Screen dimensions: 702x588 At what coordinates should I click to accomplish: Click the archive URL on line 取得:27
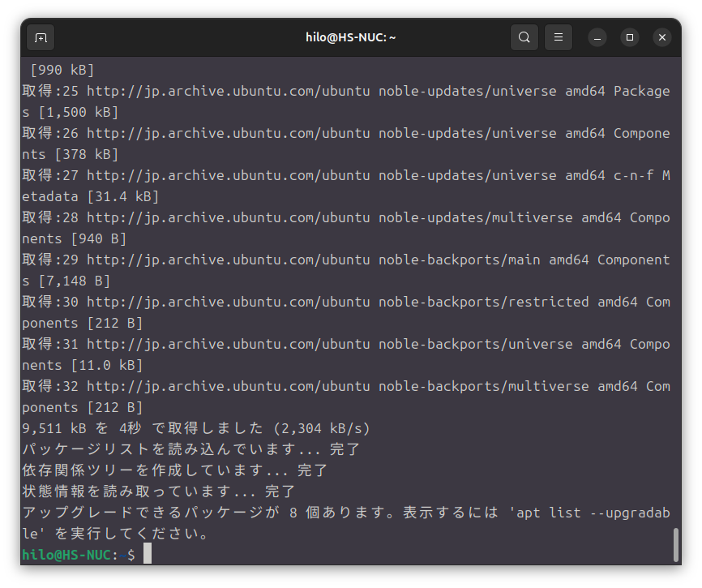click(229, 175)
